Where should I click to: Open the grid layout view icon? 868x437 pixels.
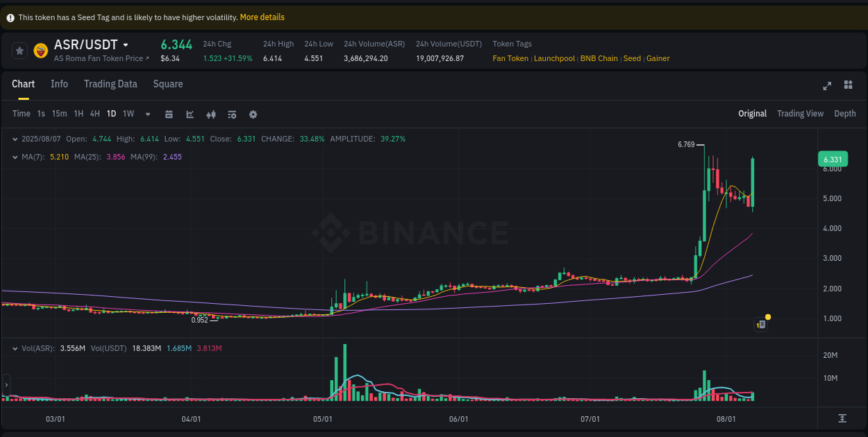click(x=848, y=85)
